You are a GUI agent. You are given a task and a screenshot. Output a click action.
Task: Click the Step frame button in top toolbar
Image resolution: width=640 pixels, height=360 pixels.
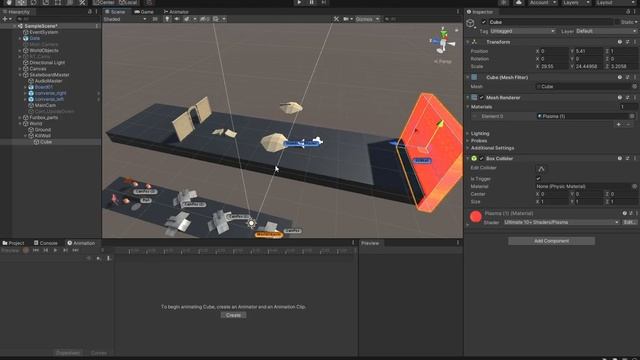324,2
